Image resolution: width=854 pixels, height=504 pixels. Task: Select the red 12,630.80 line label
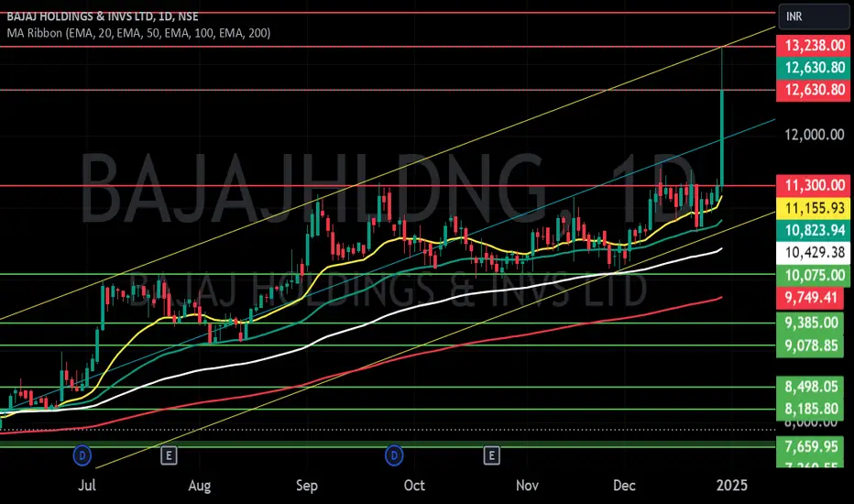pyautogui.click(x=813, y=90)
